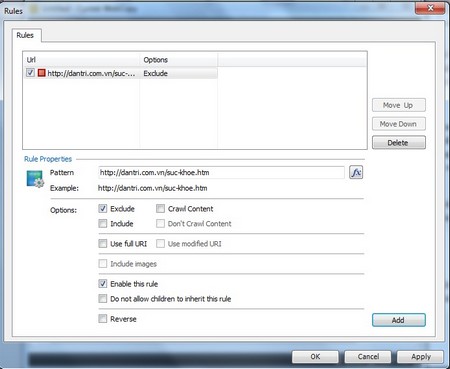The height and width of the screenshot is (369, 450).
Task: Click the Example URL text
Action: point(152,188)
